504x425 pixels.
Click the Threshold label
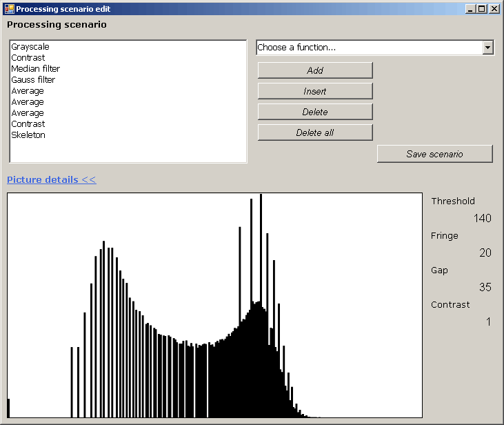[453, 201]
